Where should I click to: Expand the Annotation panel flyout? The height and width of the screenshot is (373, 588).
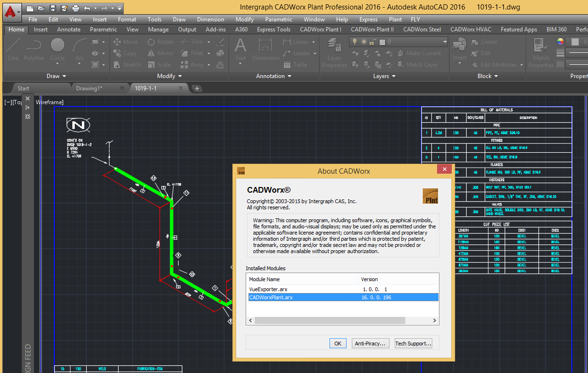pos(274,76)
